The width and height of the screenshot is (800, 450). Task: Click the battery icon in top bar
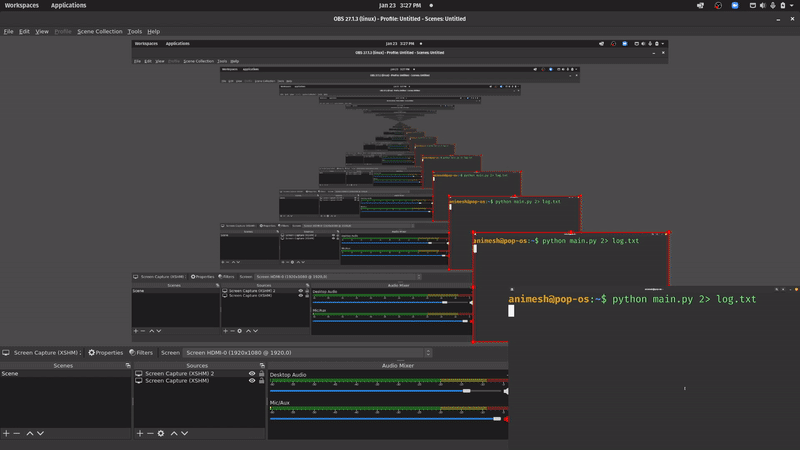783,6
